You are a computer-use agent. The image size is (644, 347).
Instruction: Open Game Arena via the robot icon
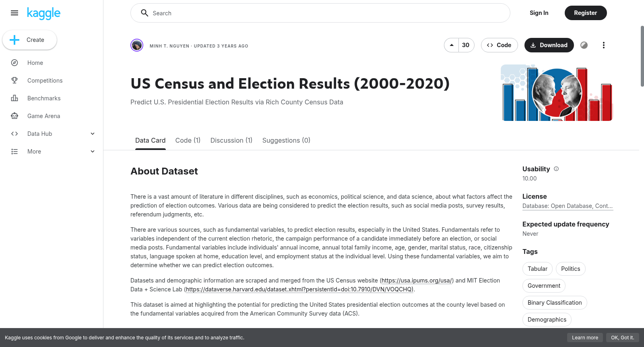tap(14, 116)
